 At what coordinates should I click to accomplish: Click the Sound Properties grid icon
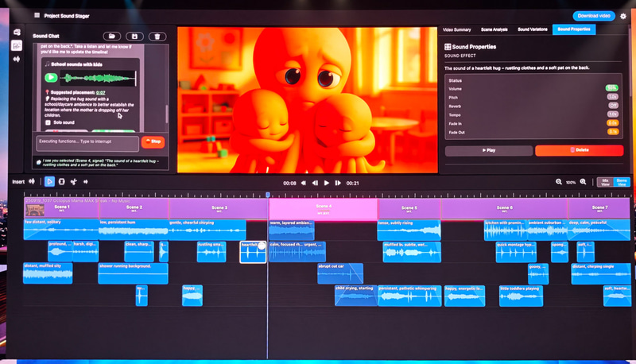[x=448, y=47]
